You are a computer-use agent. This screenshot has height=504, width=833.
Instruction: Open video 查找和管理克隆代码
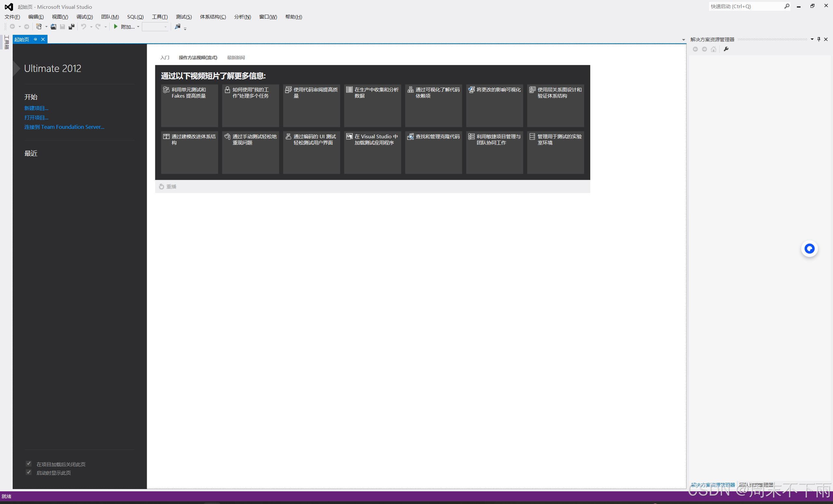433,153
